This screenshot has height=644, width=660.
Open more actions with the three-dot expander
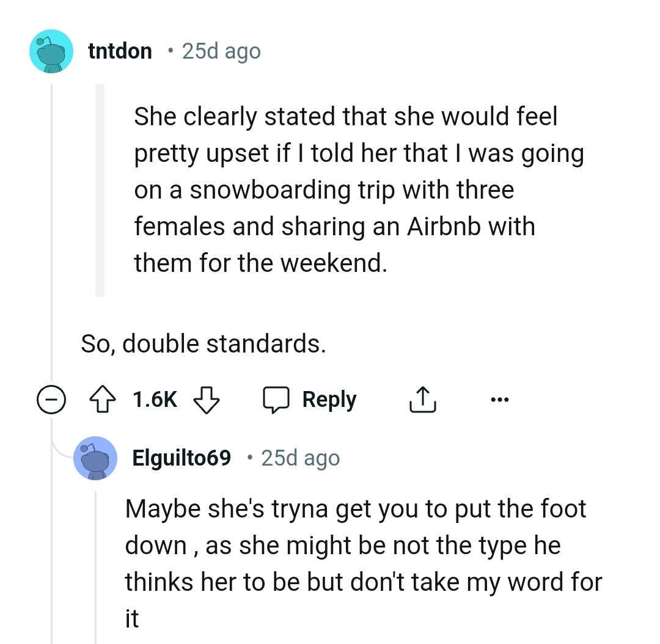(x=500, y=399)
